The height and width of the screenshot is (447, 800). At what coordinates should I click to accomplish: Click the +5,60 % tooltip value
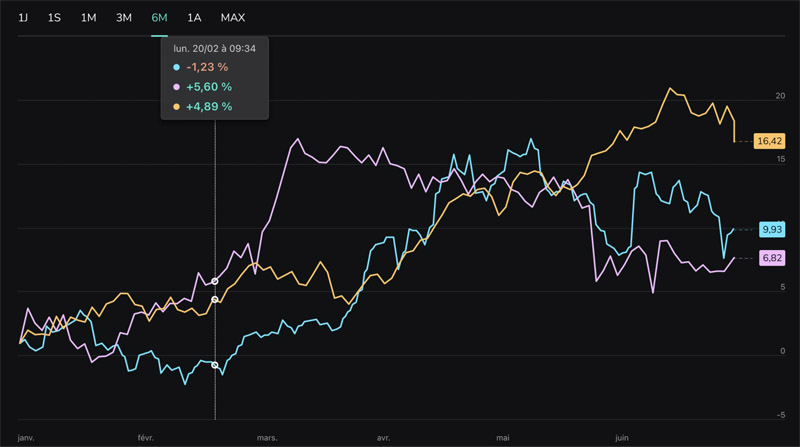209,87
